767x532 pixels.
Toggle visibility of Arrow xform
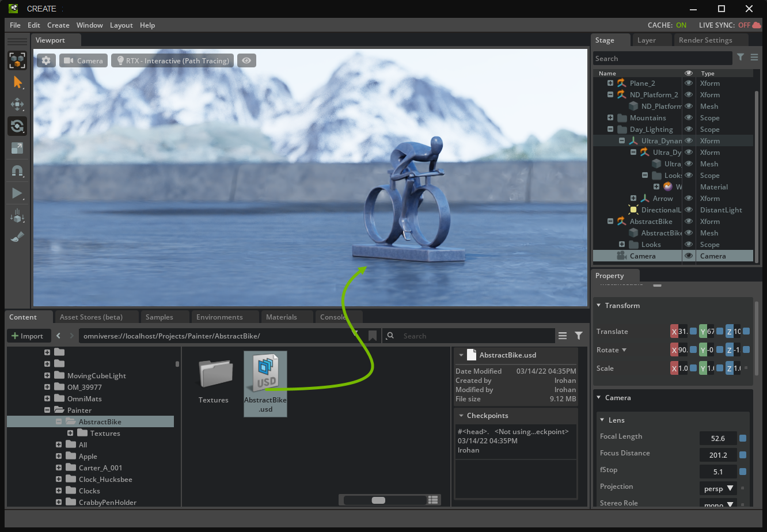coord(688,198)
